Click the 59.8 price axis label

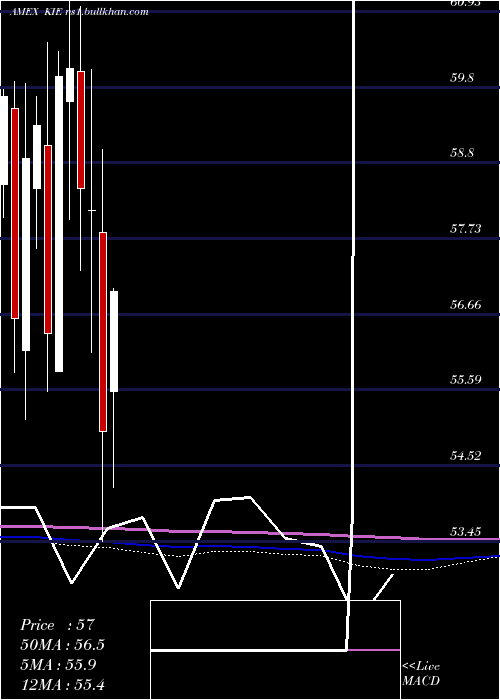click(462, 78)
